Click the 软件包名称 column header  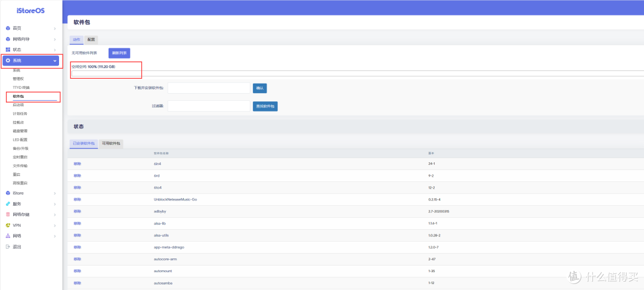(x=161, y=153)
